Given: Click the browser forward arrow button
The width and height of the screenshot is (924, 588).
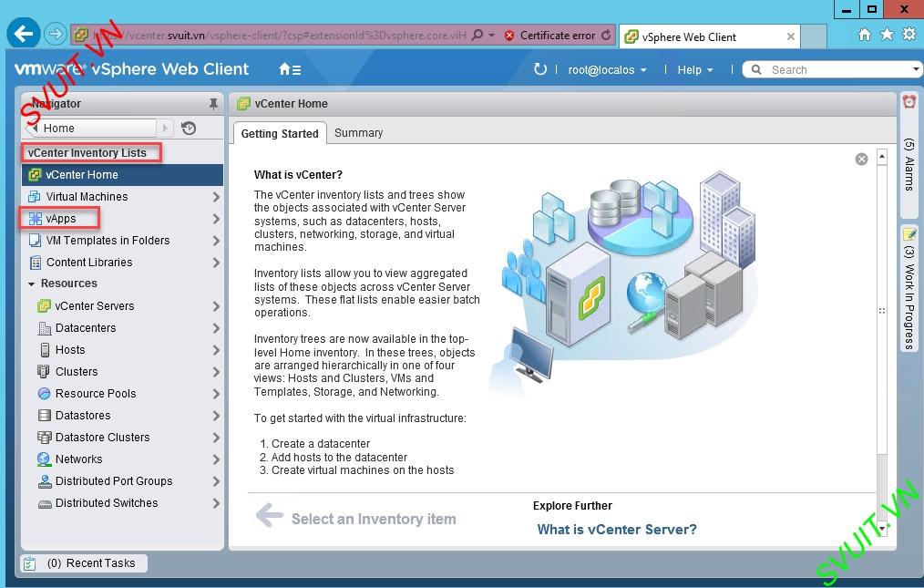Looking at the screenshot, I should click(x=55, y=35).
